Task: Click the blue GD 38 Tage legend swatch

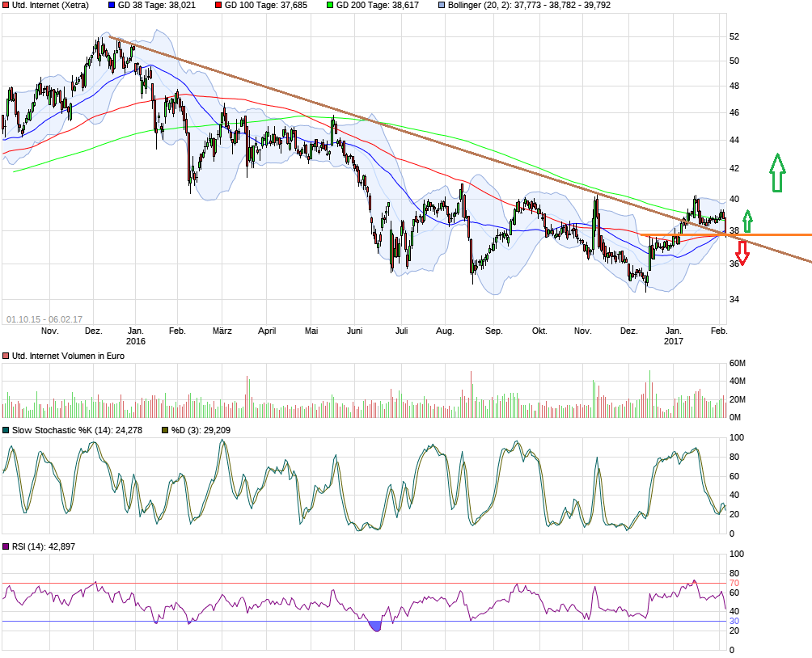Action: tap(112, 5)
